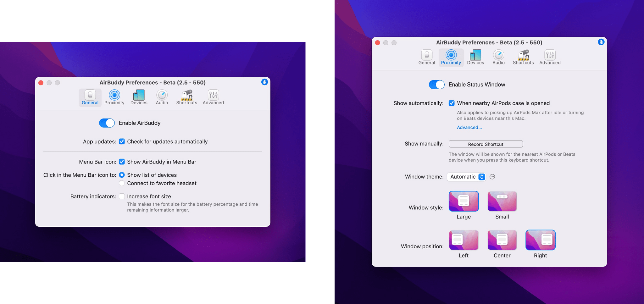The image size is (644, 304).
Task: Select Show list of devices radio option
Action: [122, 175]
